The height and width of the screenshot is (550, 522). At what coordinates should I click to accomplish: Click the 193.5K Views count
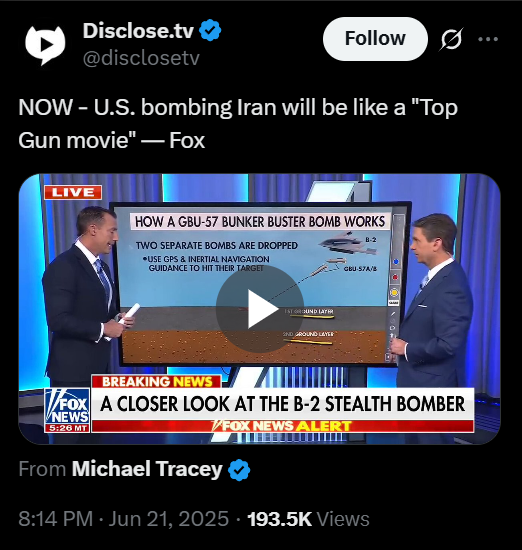click(308, 519)
